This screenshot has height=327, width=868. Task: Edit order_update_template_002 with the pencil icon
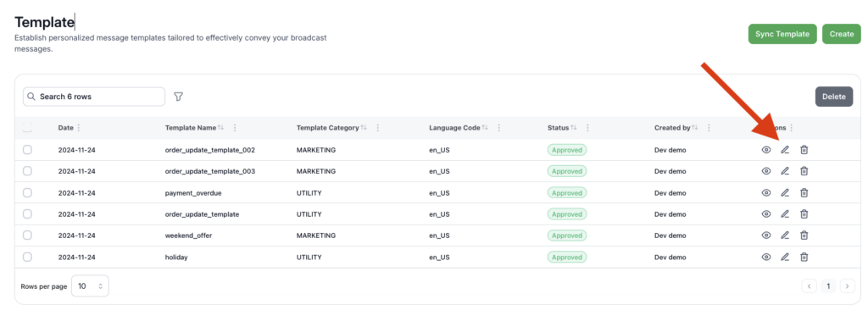[785, 150]
